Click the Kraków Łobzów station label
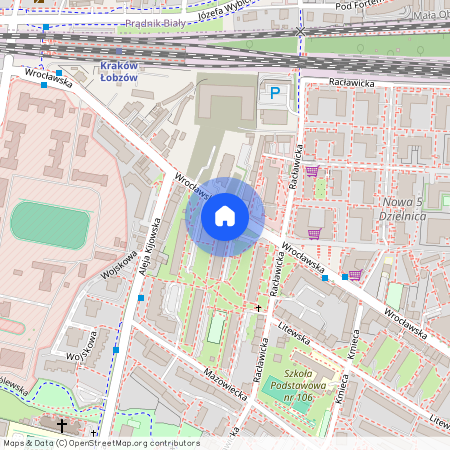The width and height of the screenshot is (450, 450). 119,71
